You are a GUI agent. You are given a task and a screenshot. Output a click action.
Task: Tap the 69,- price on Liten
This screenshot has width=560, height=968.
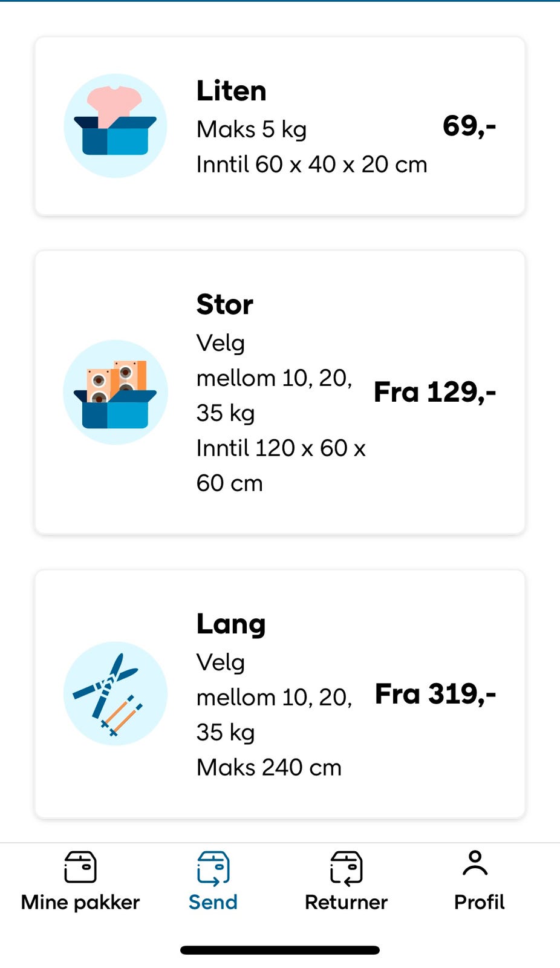point(469,126)
